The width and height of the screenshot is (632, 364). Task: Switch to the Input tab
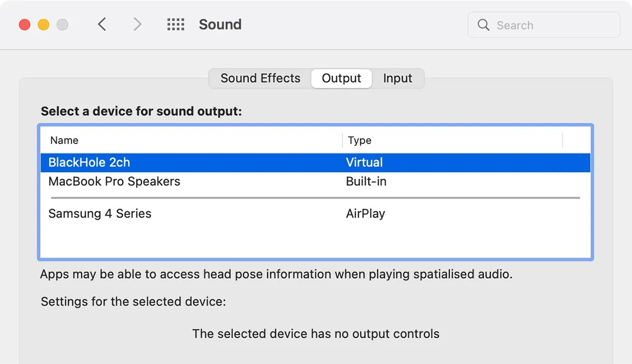pyautogui.click(x=398, y=78)
